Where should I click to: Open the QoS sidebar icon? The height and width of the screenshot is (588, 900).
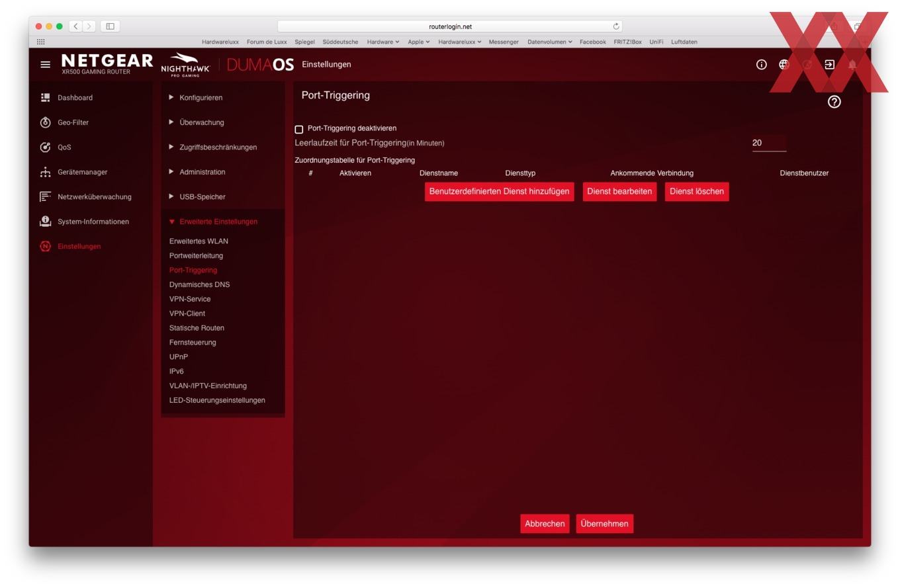(45, 147)
